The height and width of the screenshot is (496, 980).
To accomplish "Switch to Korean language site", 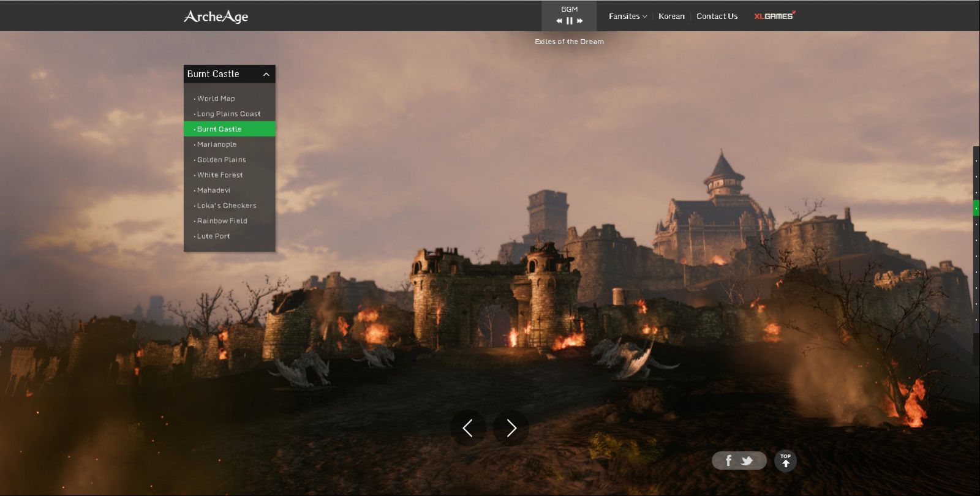I will click(x=671, y=17).
